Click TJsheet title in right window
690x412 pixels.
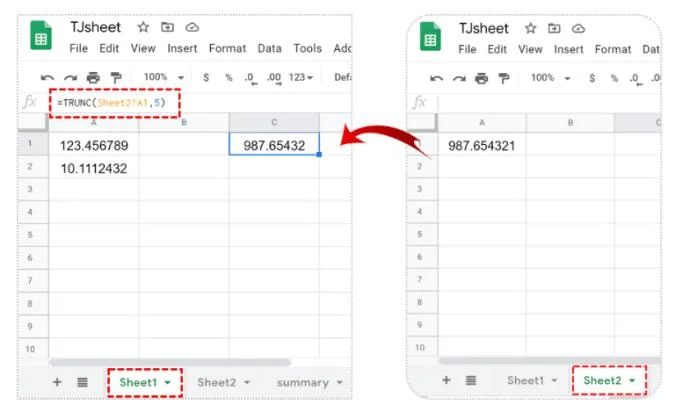click(483, 29)
